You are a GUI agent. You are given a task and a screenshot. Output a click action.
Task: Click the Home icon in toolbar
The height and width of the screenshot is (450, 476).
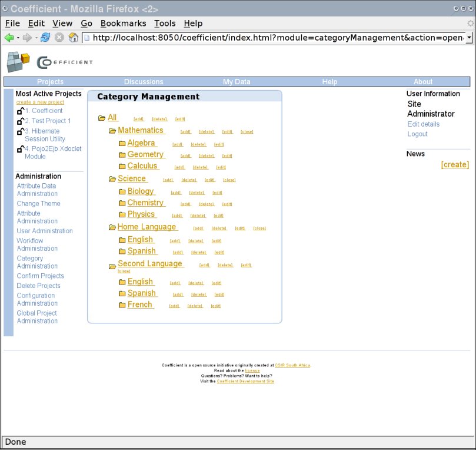click(x=74, y=38)
